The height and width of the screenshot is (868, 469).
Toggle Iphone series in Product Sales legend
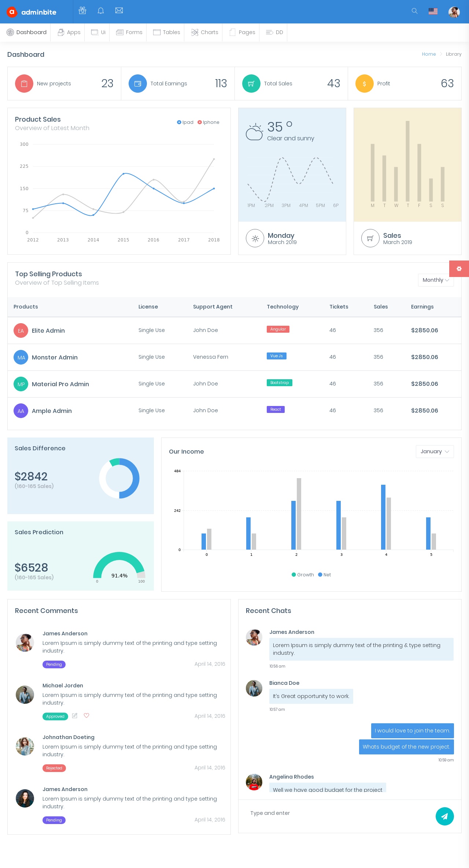coord(208,122)
